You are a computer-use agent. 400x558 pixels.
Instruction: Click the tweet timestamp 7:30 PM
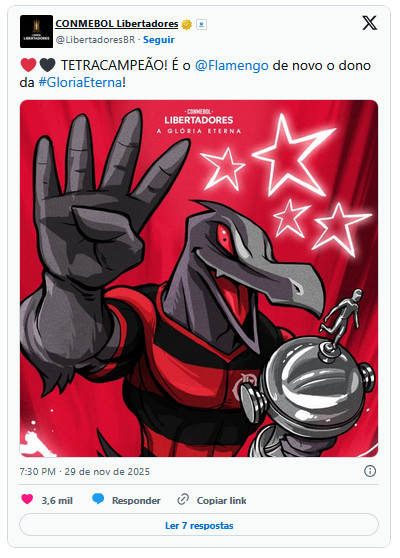point(37,472)
